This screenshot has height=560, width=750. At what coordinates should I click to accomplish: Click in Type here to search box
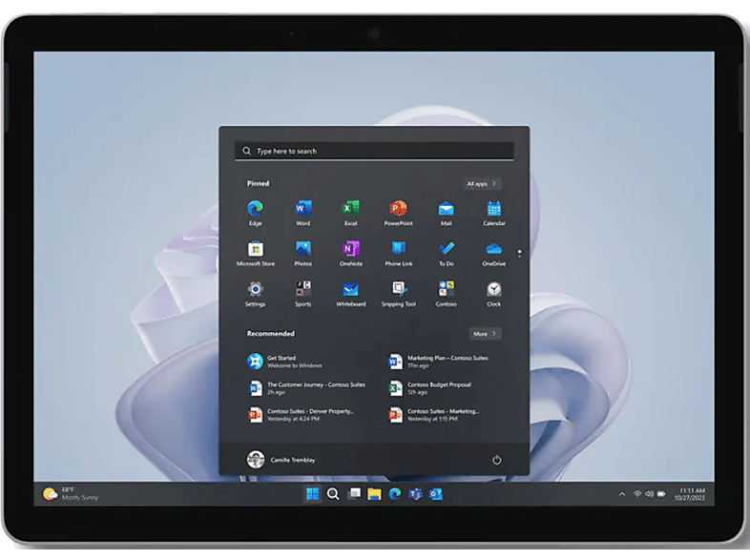click(374, 151)
